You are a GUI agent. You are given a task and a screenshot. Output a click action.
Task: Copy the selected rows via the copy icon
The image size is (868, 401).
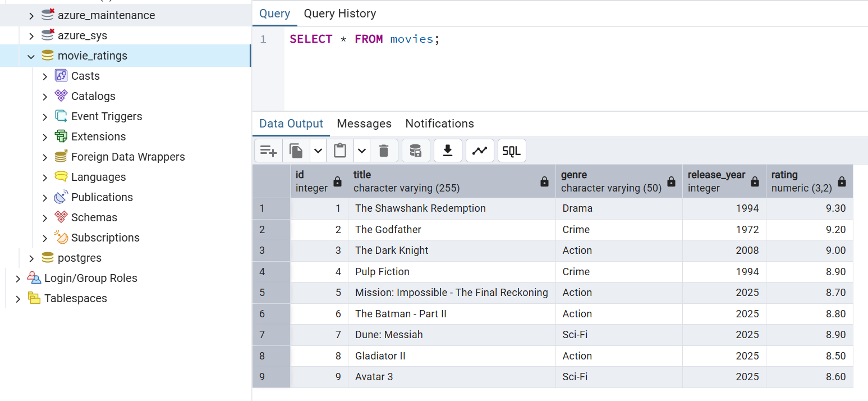coord(296,151)
